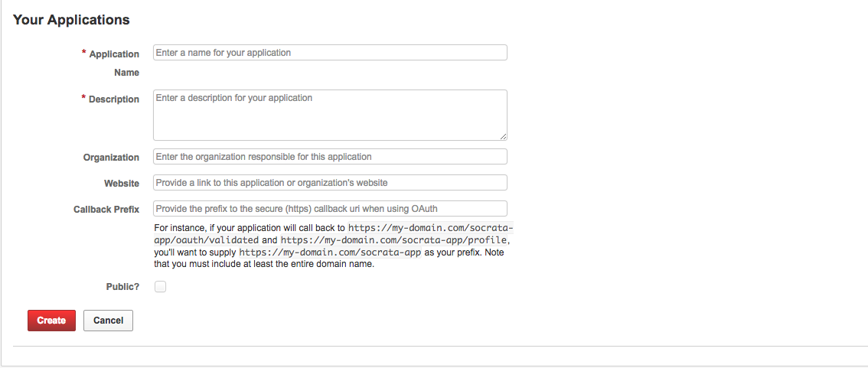Select the Organization input field
Screen dimensions: 868x368
point(330,157)
